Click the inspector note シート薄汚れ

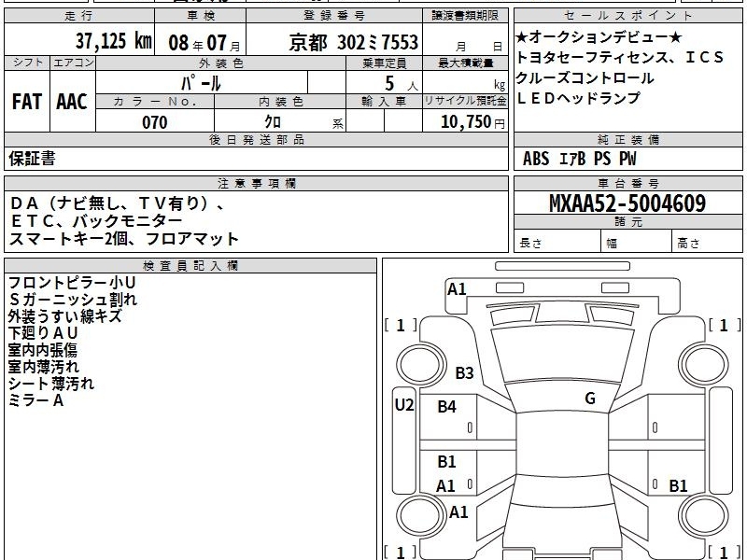click(x=51, y=384)
